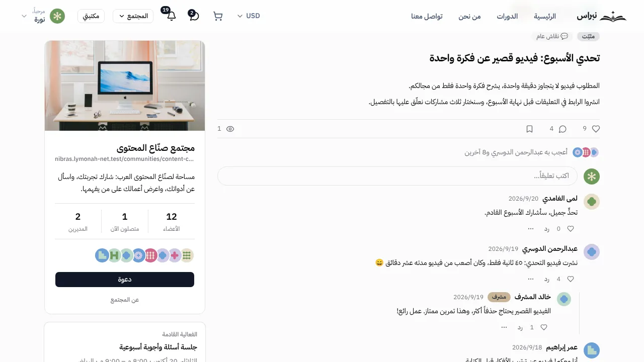Like عبدالرحمن الدوسري's comment

571,279
